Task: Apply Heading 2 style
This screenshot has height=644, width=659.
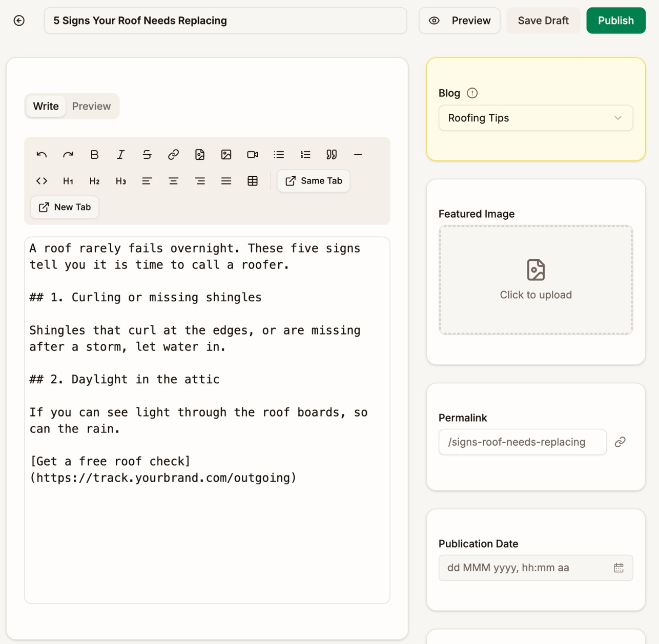Action: 94,181
